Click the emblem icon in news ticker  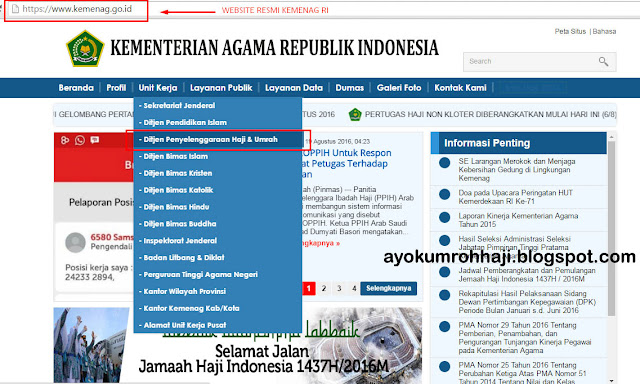tap(355, 115)
